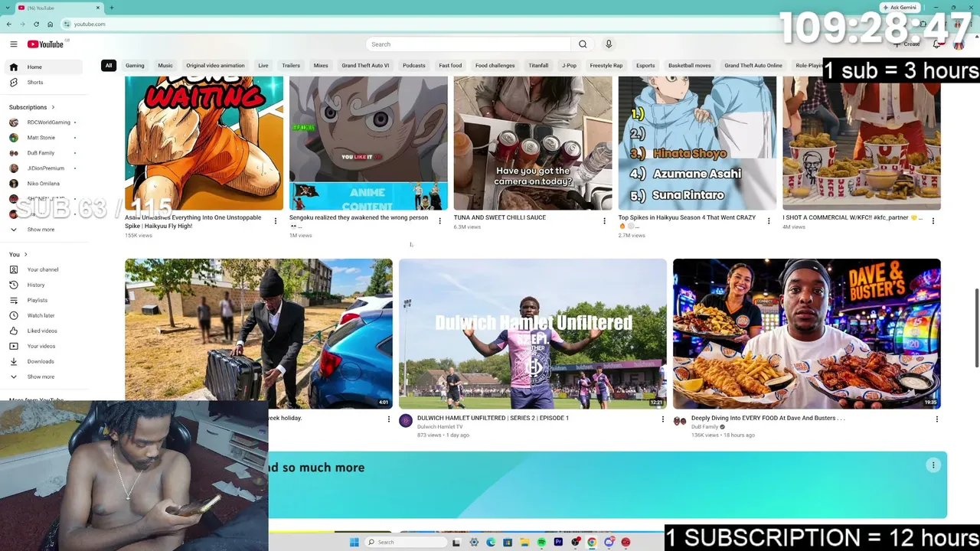Play the man with suitcase video thumbnail
This screenshot has width=980, height=551.
coord(259,334)
